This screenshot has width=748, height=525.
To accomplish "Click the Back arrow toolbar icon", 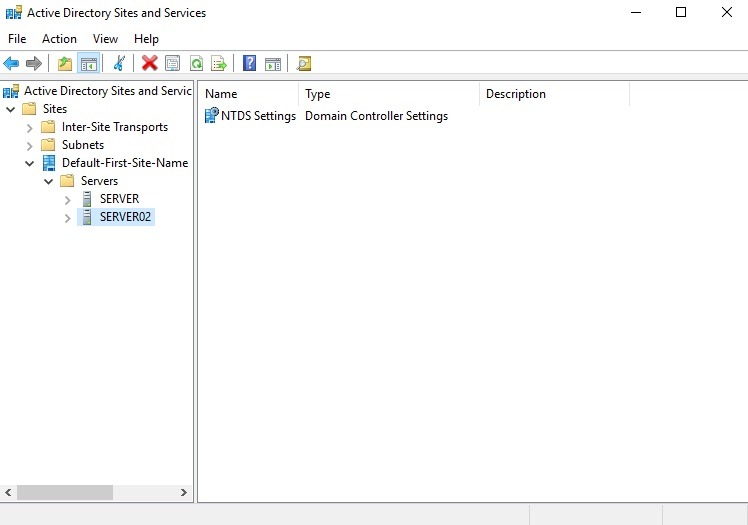I will [12, 64].
